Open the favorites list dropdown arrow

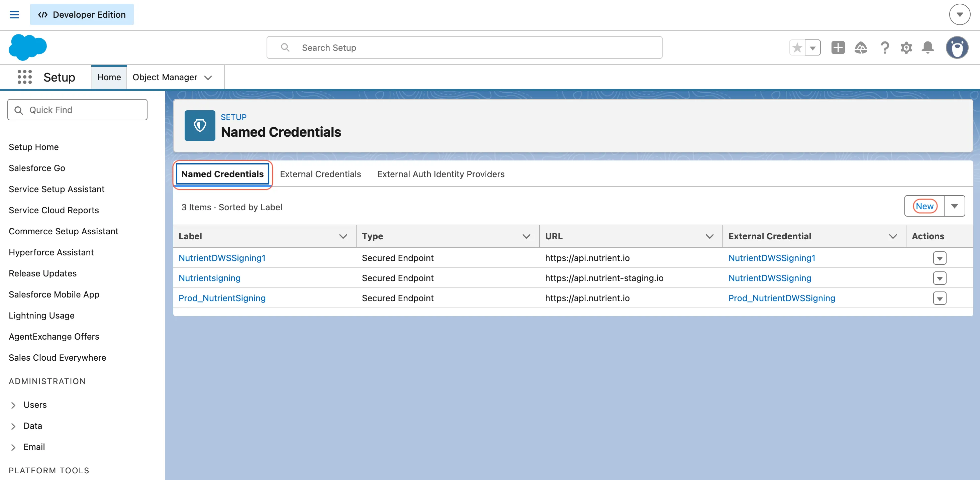click(x=813, y=47)
